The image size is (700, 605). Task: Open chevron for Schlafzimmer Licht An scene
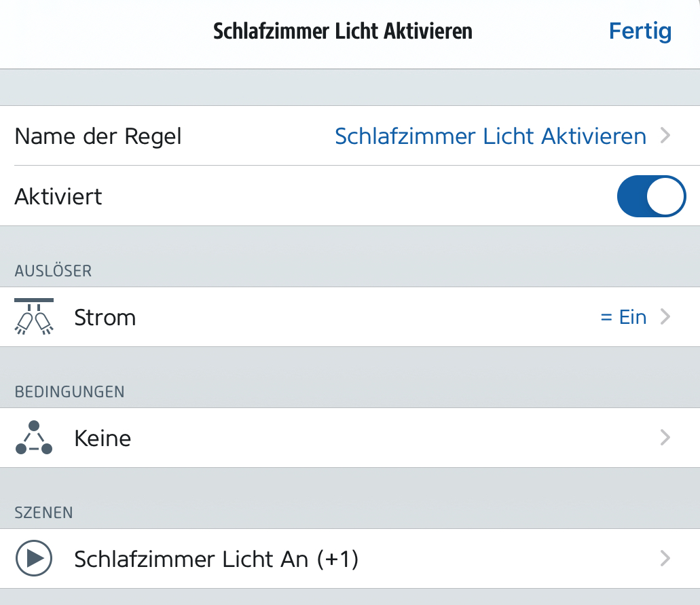665,558
